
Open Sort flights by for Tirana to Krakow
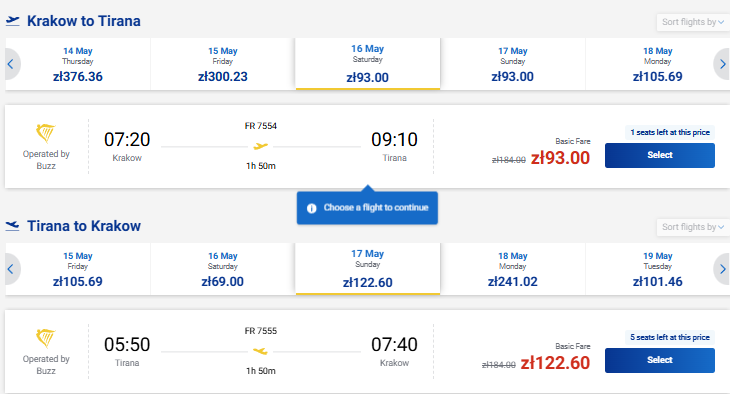[693, 227]
